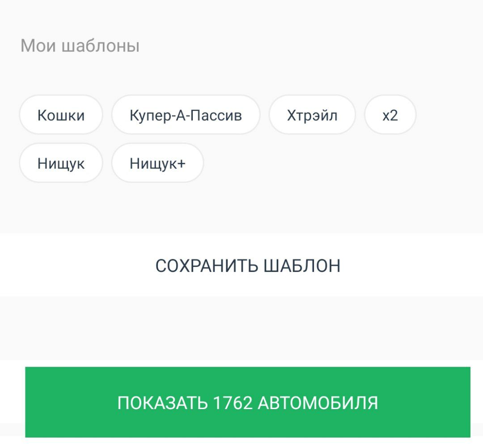Tap the Нищук+ pill in second row

[157, 163]
